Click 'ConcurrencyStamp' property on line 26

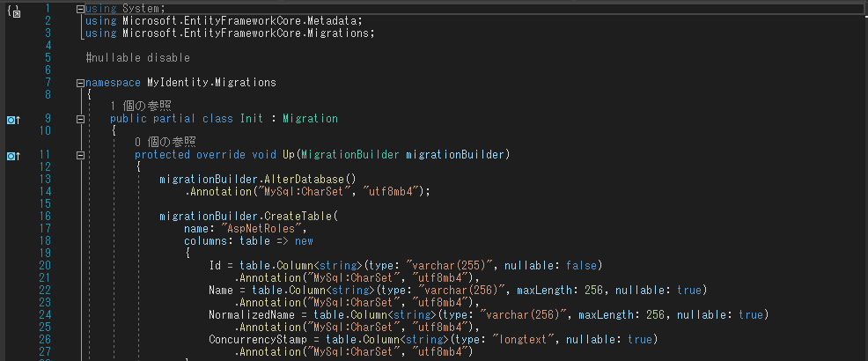point(257,339)
